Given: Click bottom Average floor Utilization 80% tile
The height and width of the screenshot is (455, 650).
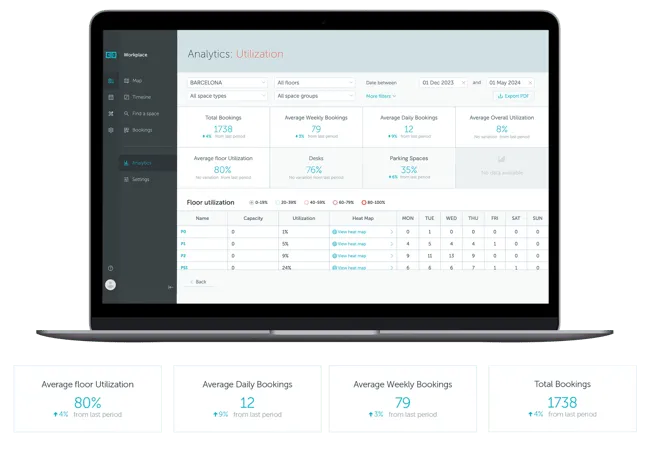Looking at the screenshot, I should pyautogui.click(x=87, y=399).
